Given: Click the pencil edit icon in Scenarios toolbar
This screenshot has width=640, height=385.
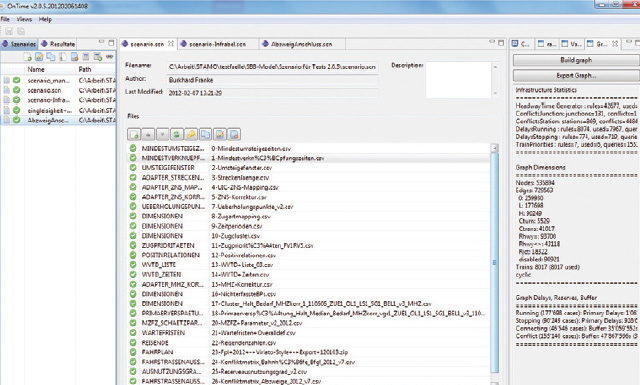Looking at the screenshot, I should [x=39, y=57].
